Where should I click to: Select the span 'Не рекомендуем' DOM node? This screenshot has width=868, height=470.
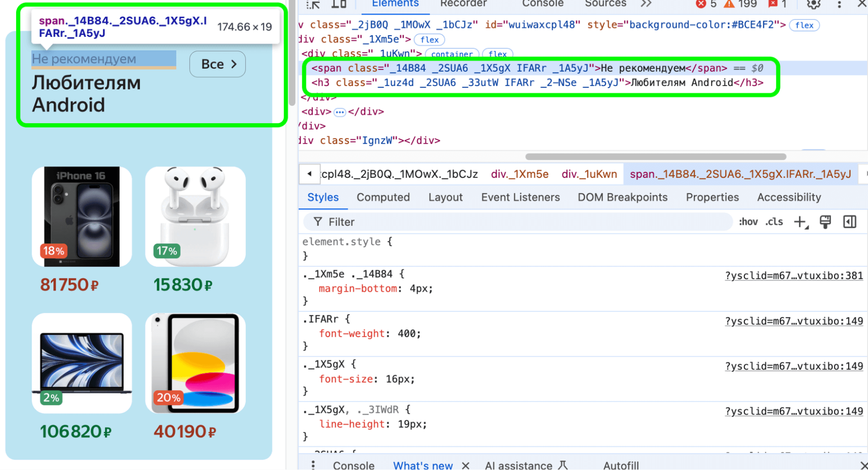point(537,68)
